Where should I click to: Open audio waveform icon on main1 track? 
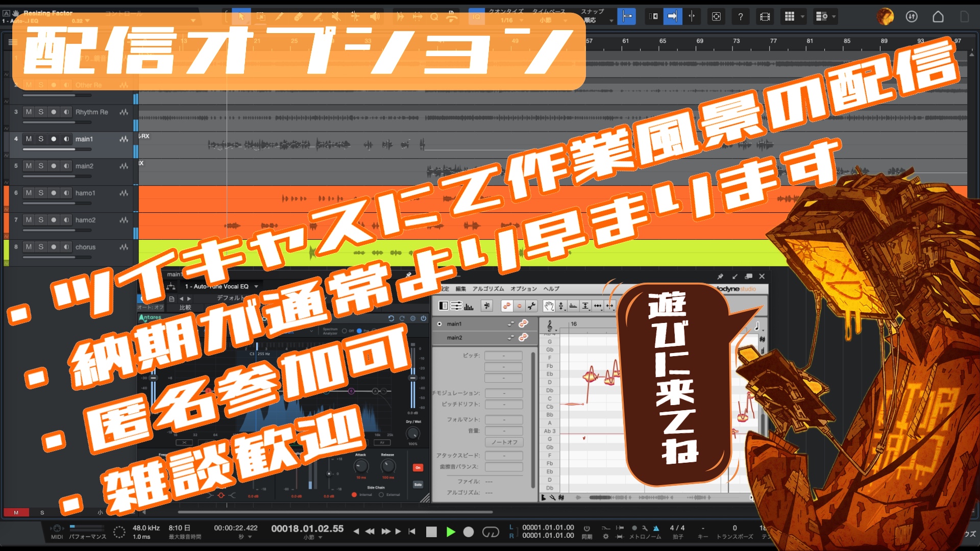tap(124, 139)
